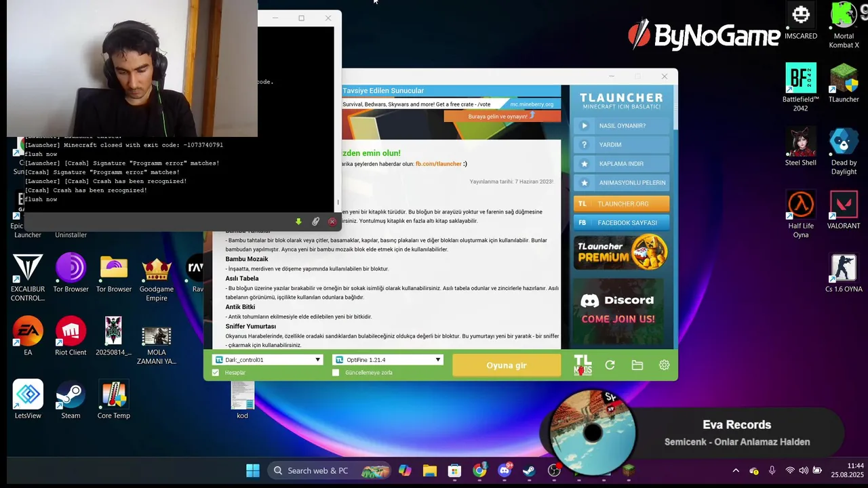
Task: Show hidden system tray icons chevron
Action: [736, 470]
